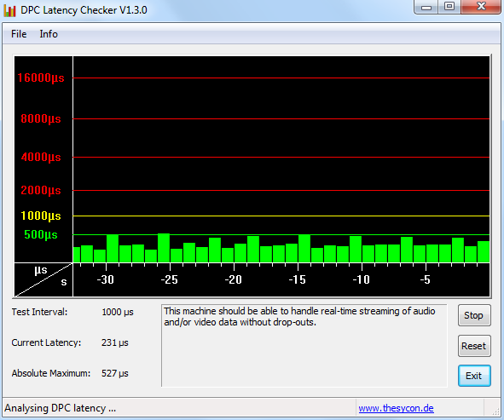Click the Reset button
Screen dimensions: 504x420
(x=474, y=346)
